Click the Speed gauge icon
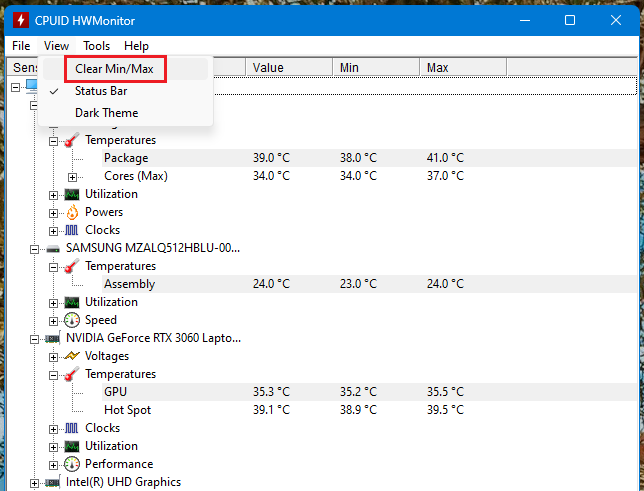The width and height of the screenshot is (644, 491). pos(72,320)
